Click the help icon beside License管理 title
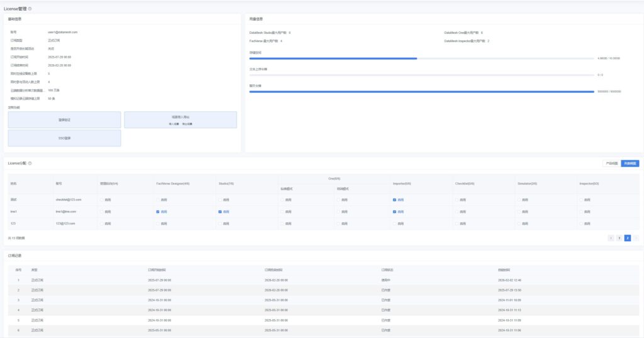 pyautogui.click(x=30, y=9)
